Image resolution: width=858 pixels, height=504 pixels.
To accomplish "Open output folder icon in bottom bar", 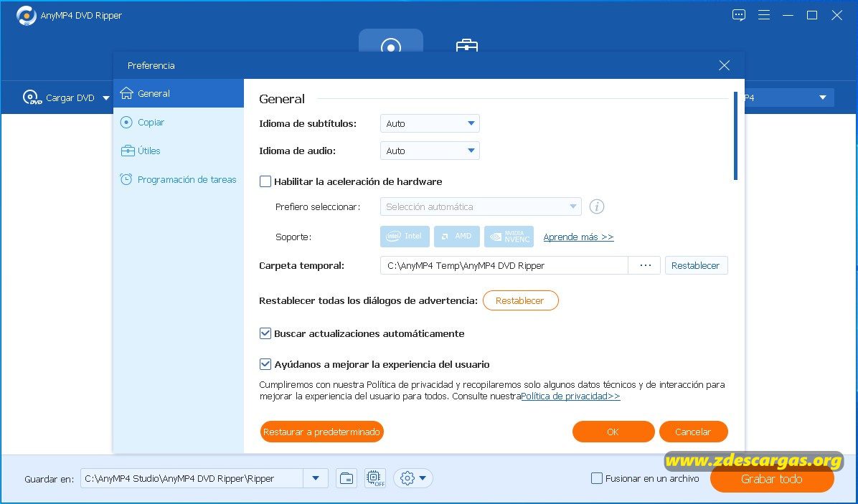I will [x=346, y=478].
